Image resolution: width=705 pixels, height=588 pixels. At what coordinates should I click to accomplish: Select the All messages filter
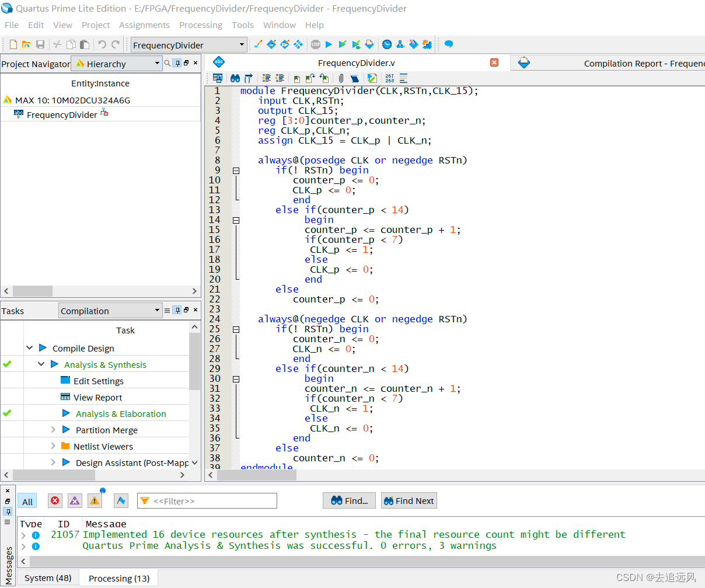(27, 501)
